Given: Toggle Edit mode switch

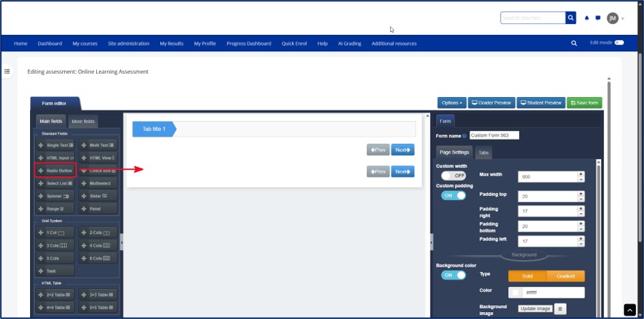Looking at the screenshot, I should 619,43.
